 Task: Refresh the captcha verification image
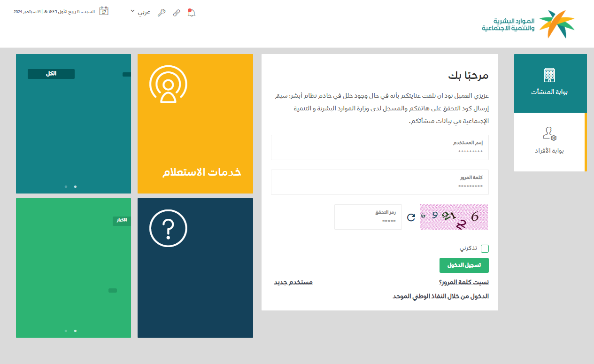[411, 217]
